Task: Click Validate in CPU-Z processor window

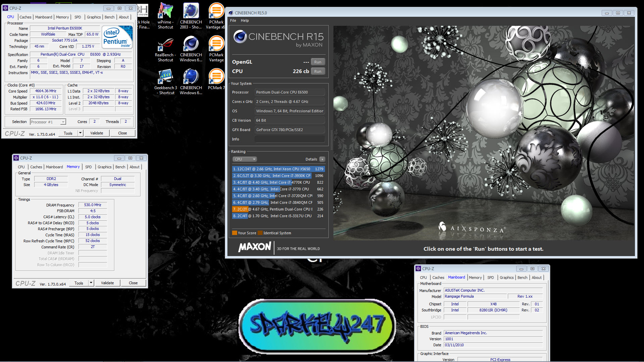Action: click(x=97, y=133)
